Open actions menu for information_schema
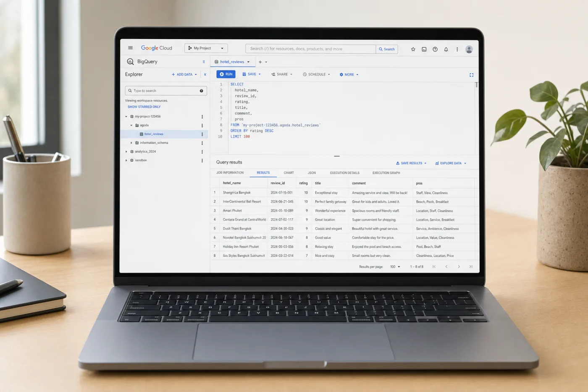 pos(202,143)
